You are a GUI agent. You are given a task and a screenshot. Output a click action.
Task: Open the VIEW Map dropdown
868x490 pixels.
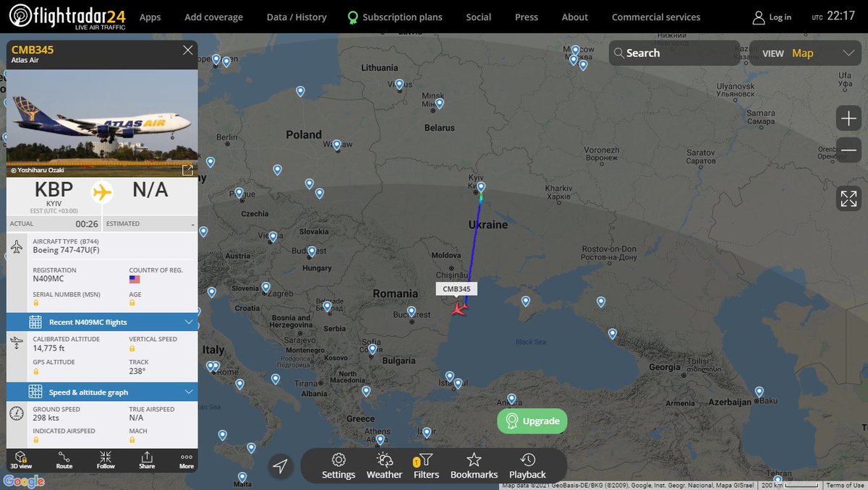pyautogui.click(x=807, y=53)
